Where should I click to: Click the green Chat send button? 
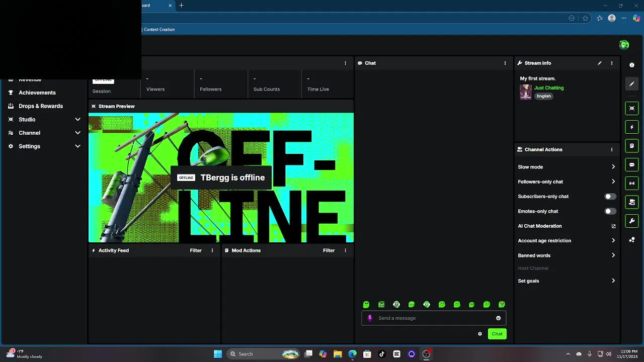[x=497, y=334]
